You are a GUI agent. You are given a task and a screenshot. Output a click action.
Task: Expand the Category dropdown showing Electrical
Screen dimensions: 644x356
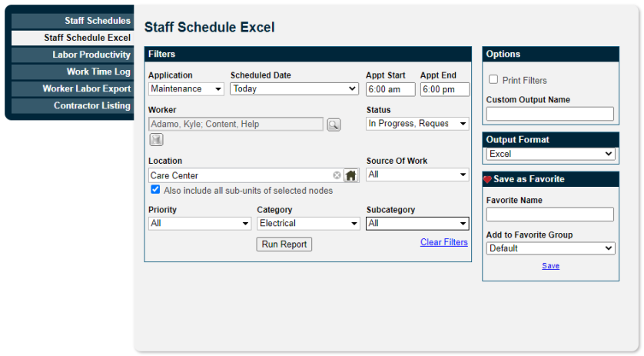308,224
